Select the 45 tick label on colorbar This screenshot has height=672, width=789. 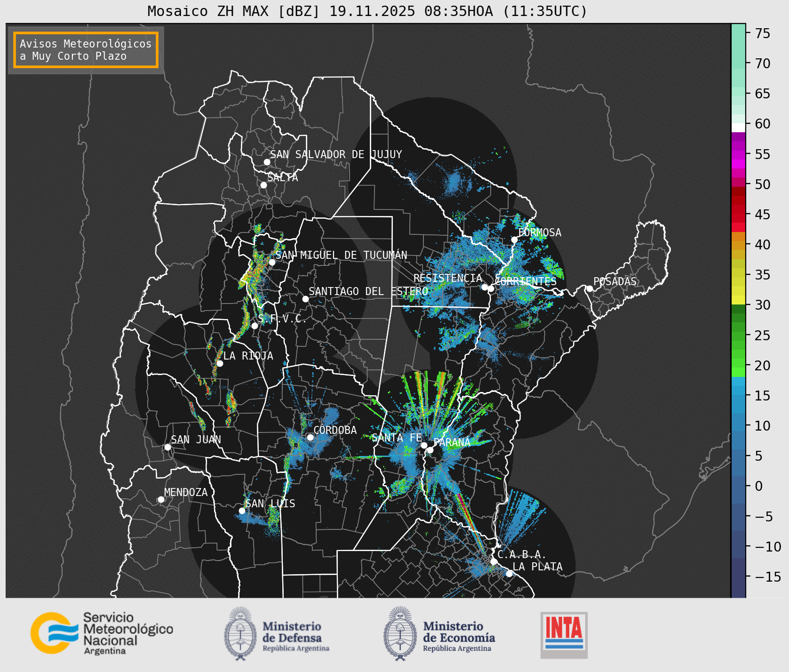(x=763, y=215)
